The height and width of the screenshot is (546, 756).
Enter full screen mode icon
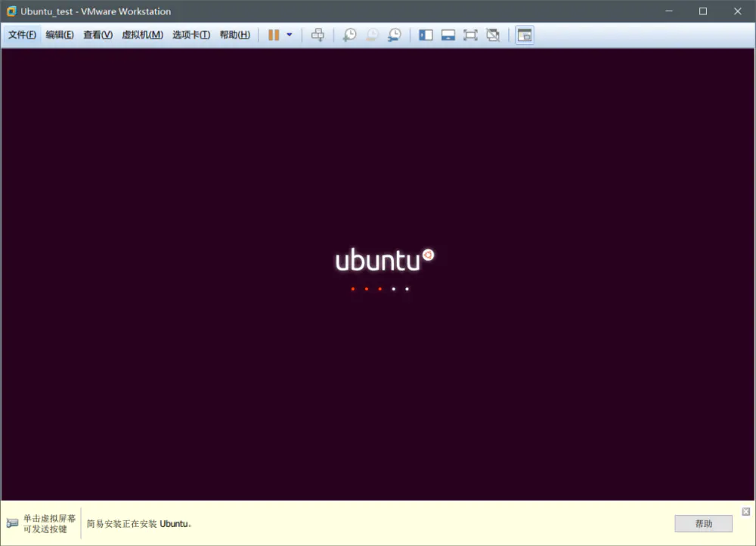470,35
